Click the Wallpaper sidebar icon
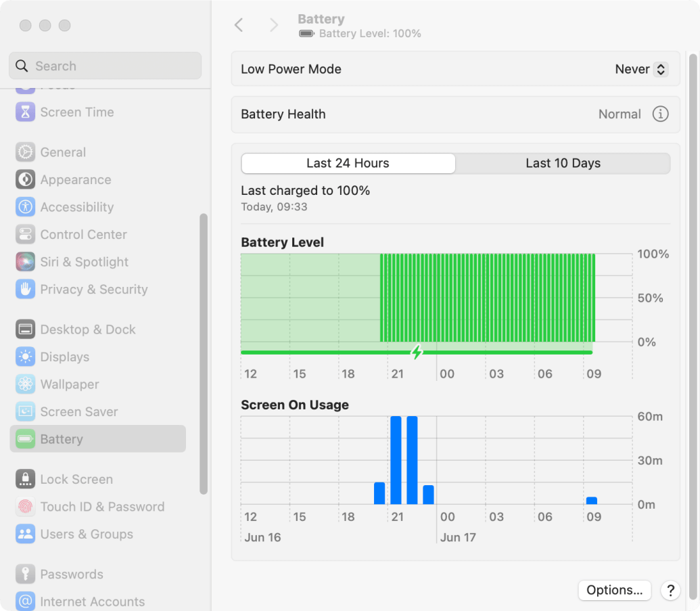700x611 pixels. click(24, 384)
